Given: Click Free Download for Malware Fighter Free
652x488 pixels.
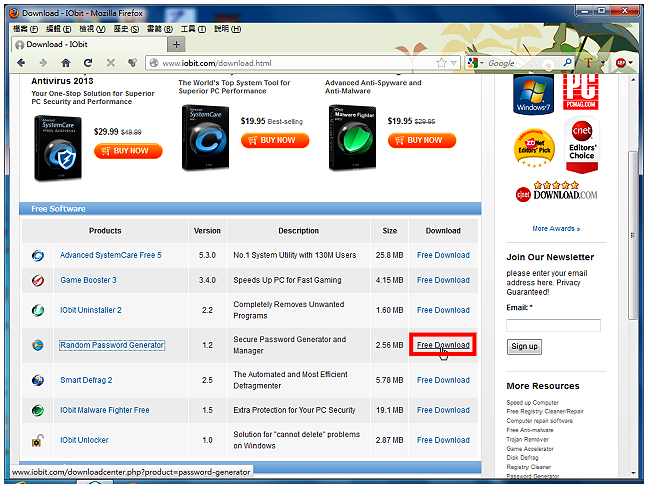Looking at the screenshot, I should point(443,410).
